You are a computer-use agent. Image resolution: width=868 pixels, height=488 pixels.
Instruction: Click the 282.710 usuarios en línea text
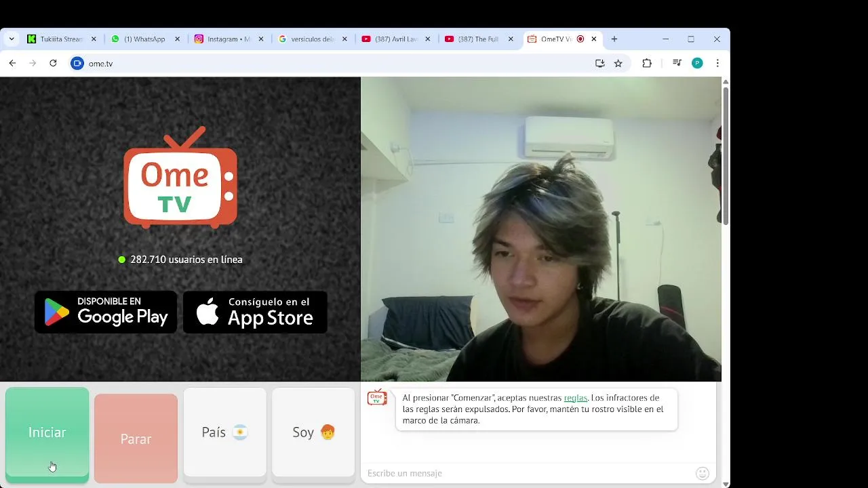coord(186,260)
